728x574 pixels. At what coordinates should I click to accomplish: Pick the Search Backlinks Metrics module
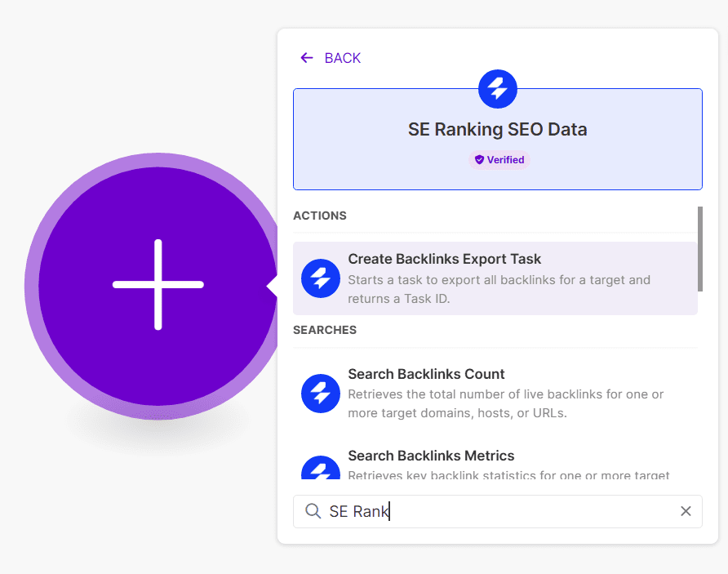pyautogui.click(x=431, y=456)
